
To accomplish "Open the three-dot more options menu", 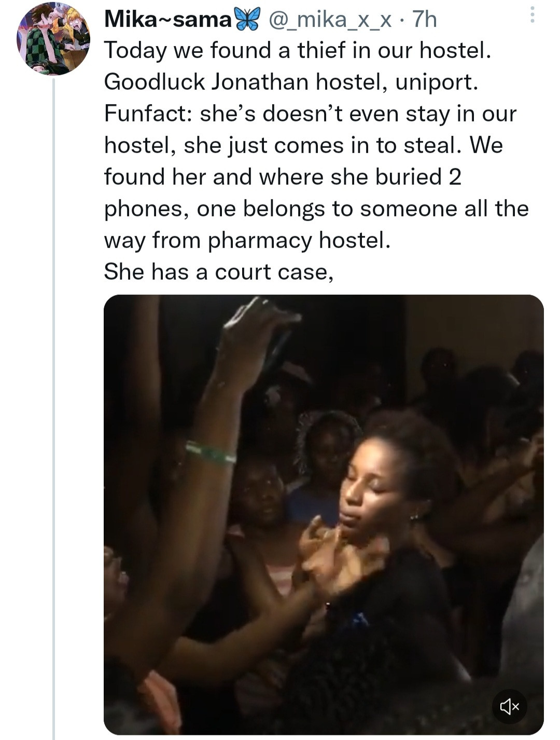I will point(531,16).
